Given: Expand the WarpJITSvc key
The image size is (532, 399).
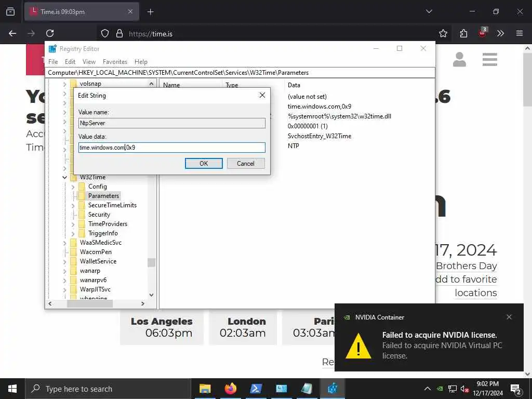Looking at the screenshot, I should click(x=65, y=289).
